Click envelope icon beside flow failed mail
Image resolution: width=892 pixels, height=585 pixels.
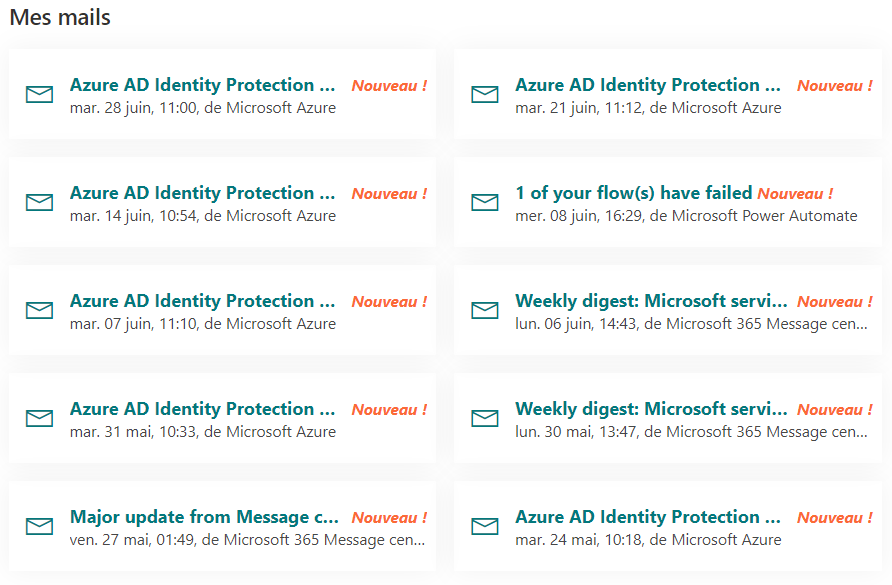[x=485, y=202]
